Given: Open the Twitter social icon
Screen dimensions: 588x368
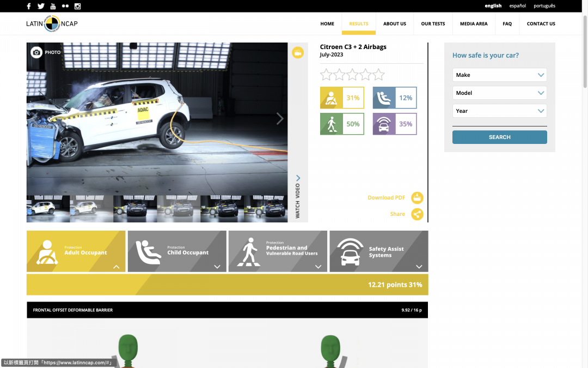Looking at the screenshot, I should (x=41, y=6).
